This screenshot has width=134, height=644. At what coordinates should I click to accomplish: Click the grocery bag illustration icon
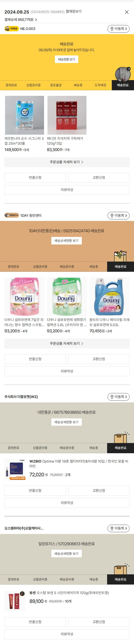coord(120,256)
